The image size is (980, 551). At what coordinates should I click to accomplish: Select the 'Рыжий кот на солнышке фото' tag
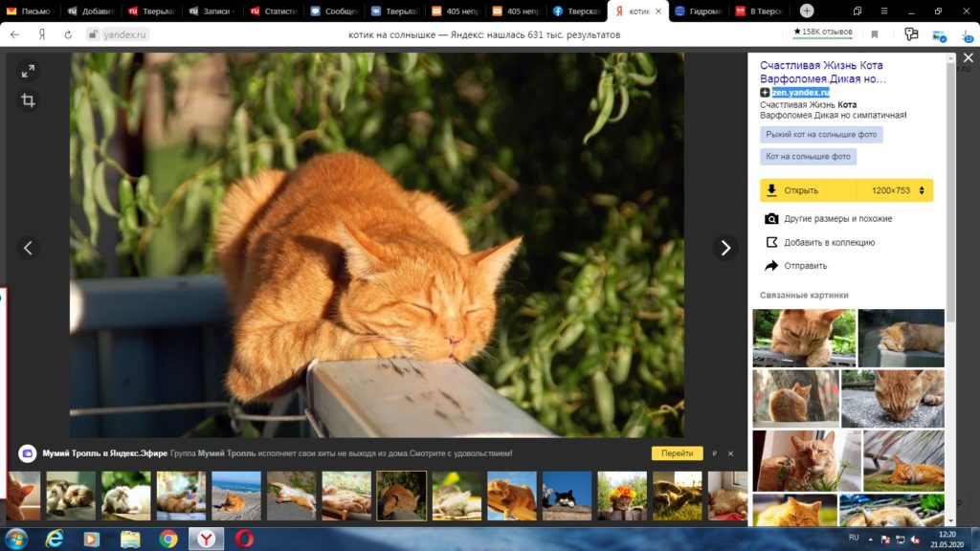point(821,135)
